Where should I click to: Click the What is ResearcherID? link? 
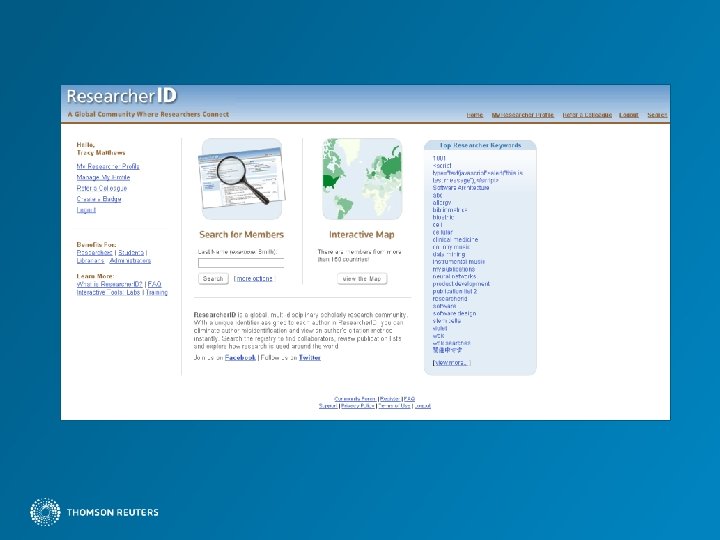click(109, 284)
